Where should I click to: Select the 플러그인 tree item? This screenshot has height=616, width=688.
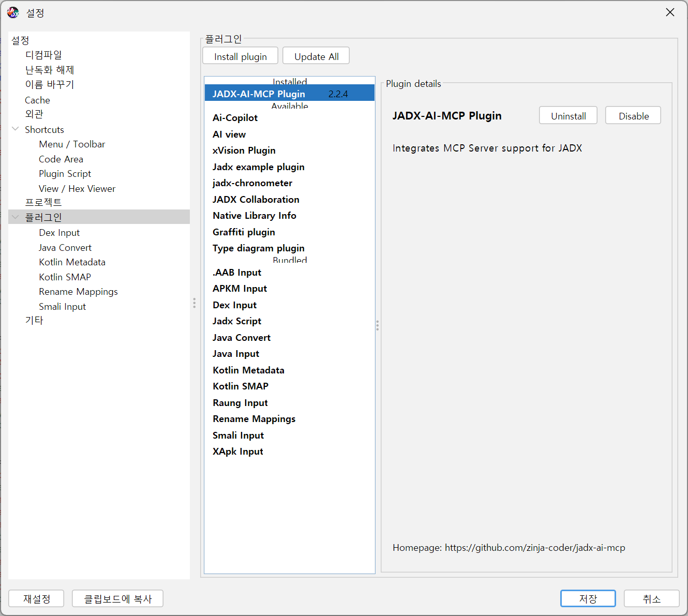coord(43,217)
